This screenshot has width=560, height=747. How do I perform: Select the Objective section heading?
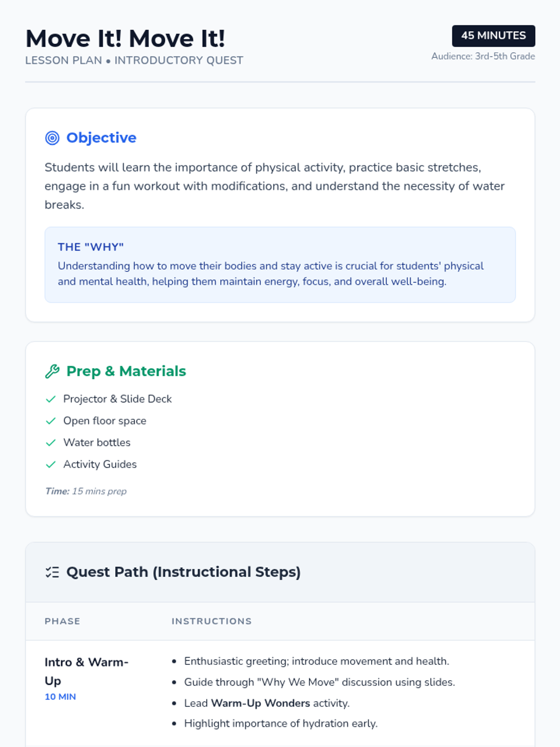coord(101,138)
